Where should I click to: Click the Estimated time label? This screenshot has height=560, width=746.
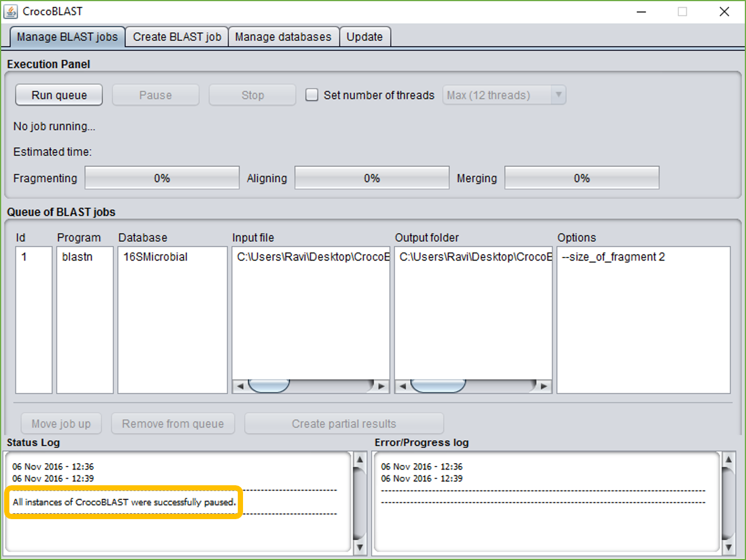click(53, 152)
